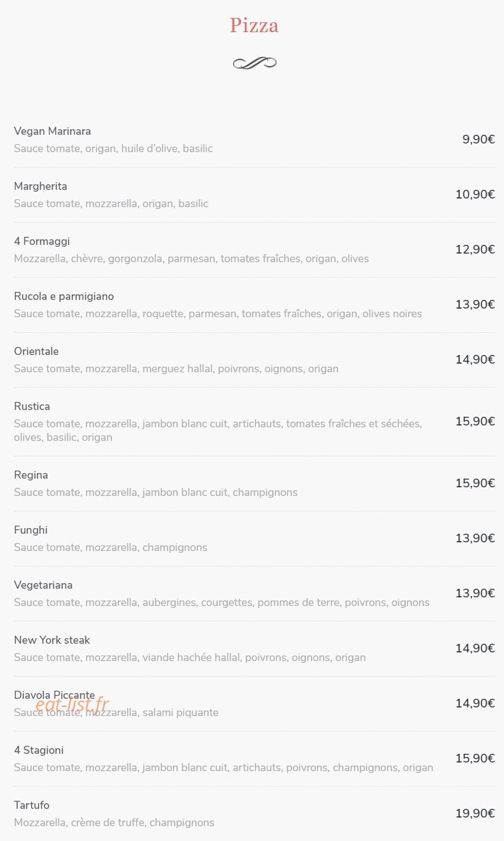Select New York steak pizza
This screenshot has height=841, width=504.
(52, 640)
